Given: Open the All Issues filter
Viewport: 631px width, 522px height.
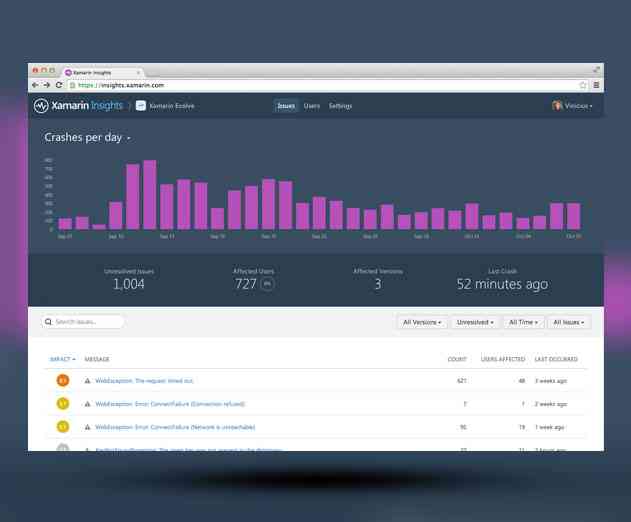Looking at the screenshot, I should coord(569,322).
